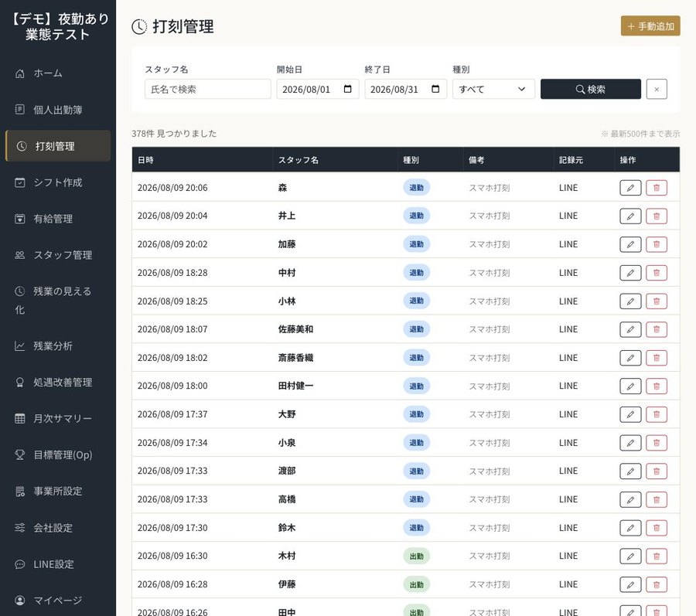Edit the 木村 punch record
Image resolution: width=696 pixels, height=616 pixels.
pyautogui.click(x=629, y=556)
